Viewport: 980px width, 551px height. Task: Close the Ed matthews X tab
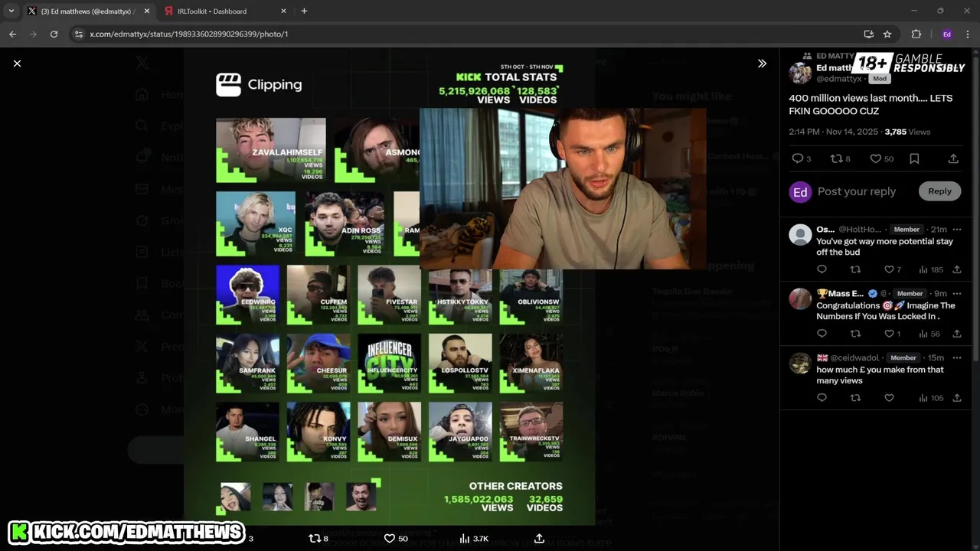pos(146,11)
